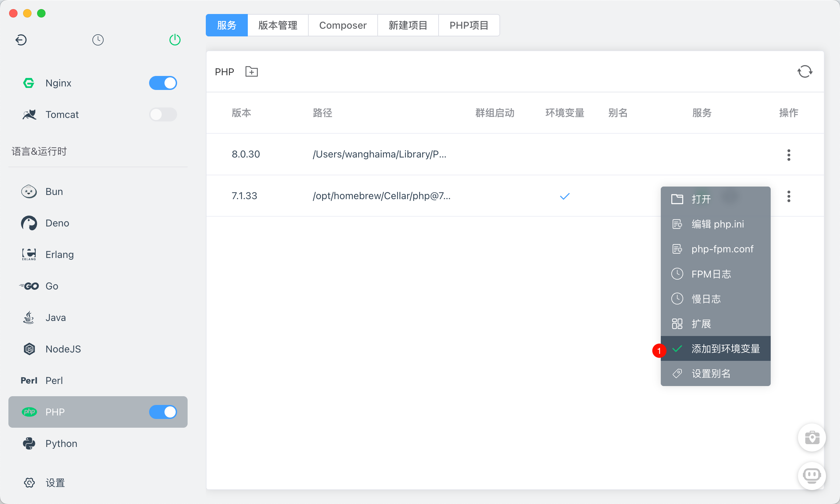Select Tomcat label in sidebar
This screenshot has width=840, height=504.
click(x=62, y=114)
